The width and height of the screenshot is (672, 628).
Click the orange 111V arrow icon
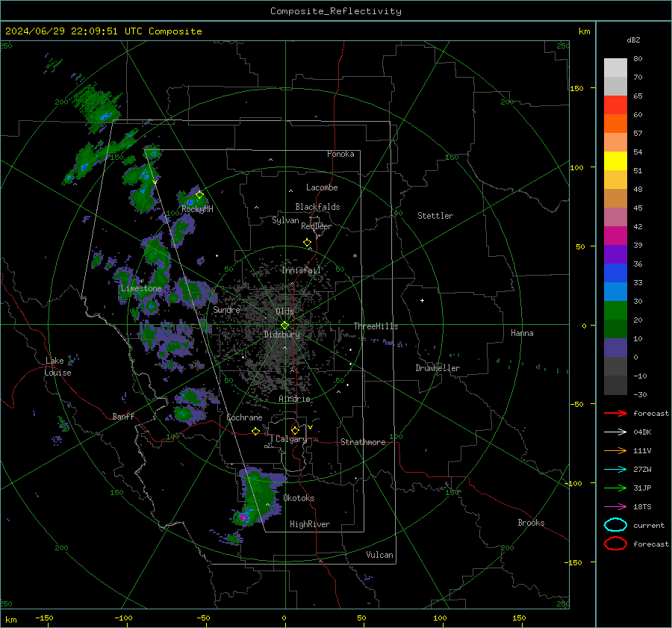[615, 450]
